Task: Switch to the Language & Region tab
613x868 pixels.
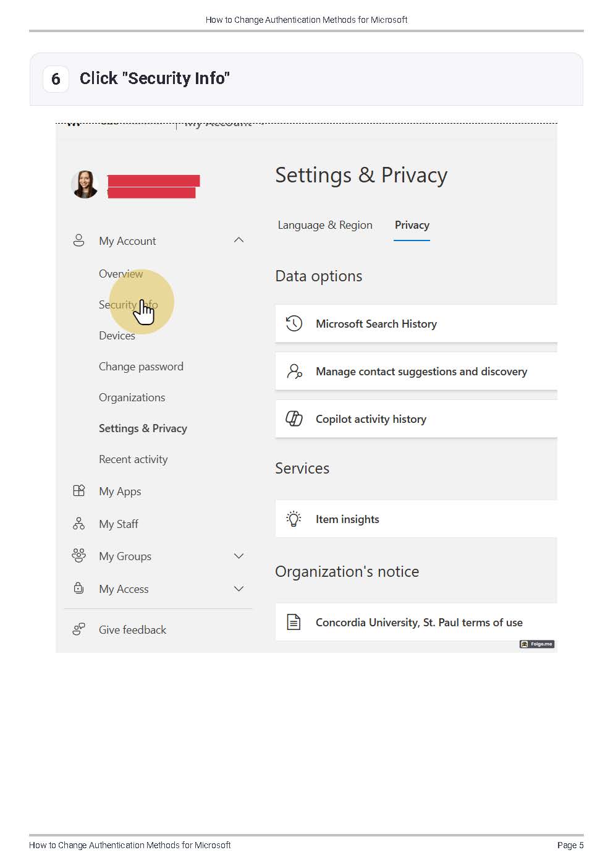Action: tap(325, 225)
